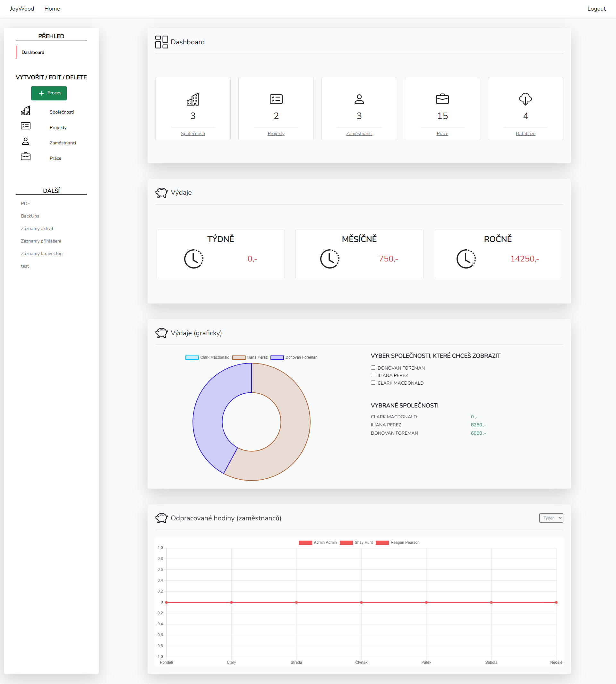Screen dimensions: 616x684
Task: Click the Zaměstnanci person icon in sidebar
Action: pos(25,141)
